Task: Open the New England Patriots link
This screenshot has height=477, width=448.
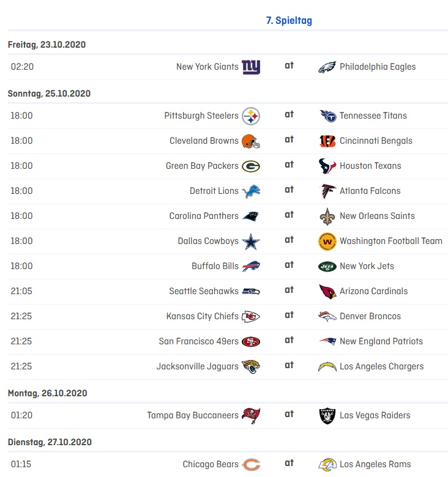Action: click(381, 341)
